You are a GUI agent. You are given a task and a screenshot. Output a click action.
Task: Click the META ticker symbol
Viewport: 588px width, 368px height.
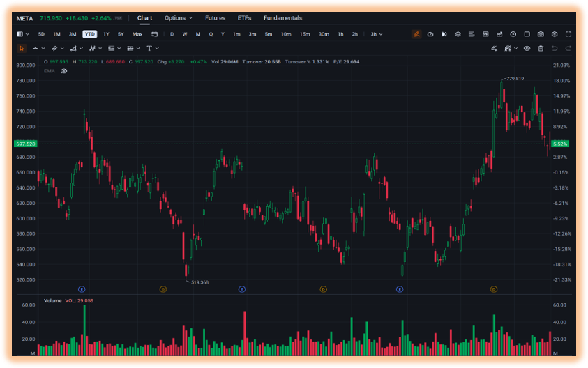click(x=24, y=18)
